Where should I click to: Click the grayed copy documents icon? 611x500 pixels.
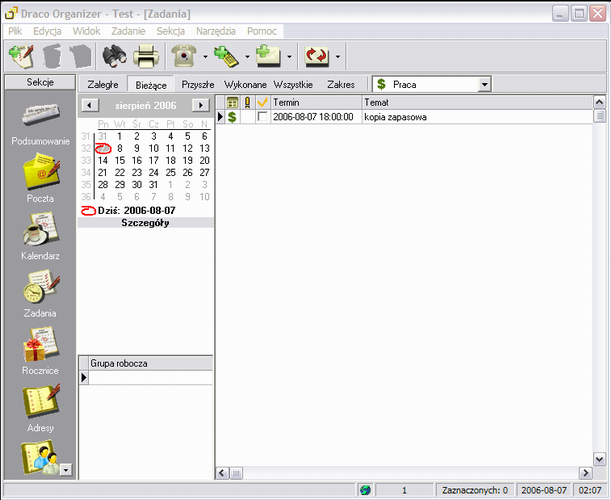coord(81,57)
